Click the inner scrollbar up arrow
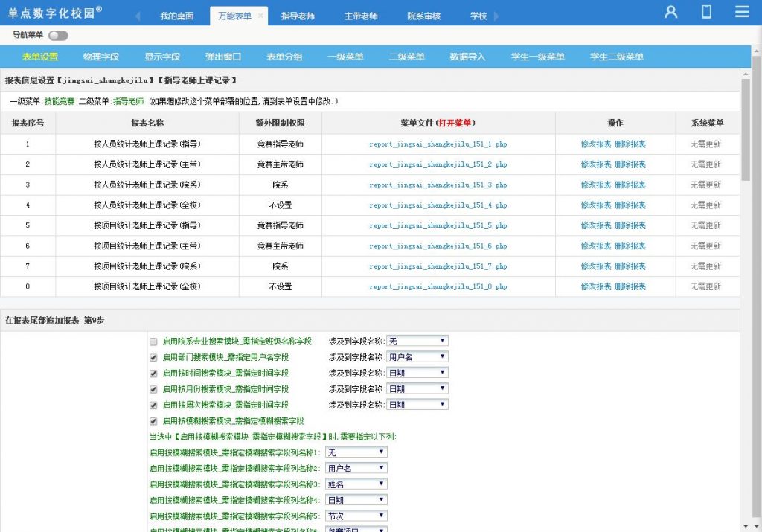Viewport: 762px width, 532px height. pyautogui.click(x=746, y=74)
